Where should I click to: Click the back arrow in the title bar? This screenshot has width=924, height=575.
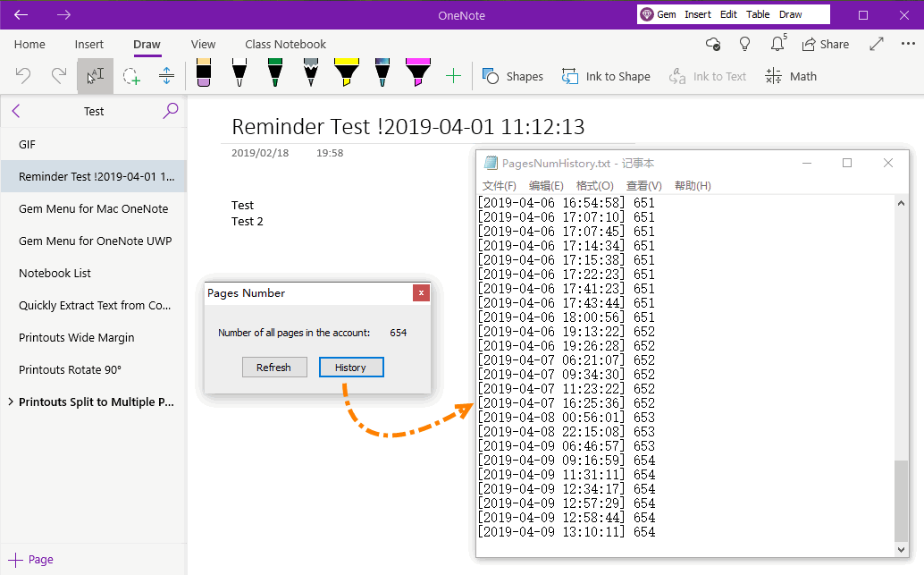coord(21,14)
